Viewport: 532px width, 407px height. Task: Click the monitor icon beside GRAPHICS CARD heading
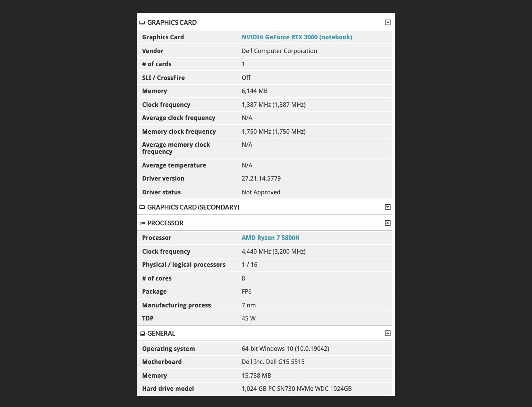[x=142, y=23]
